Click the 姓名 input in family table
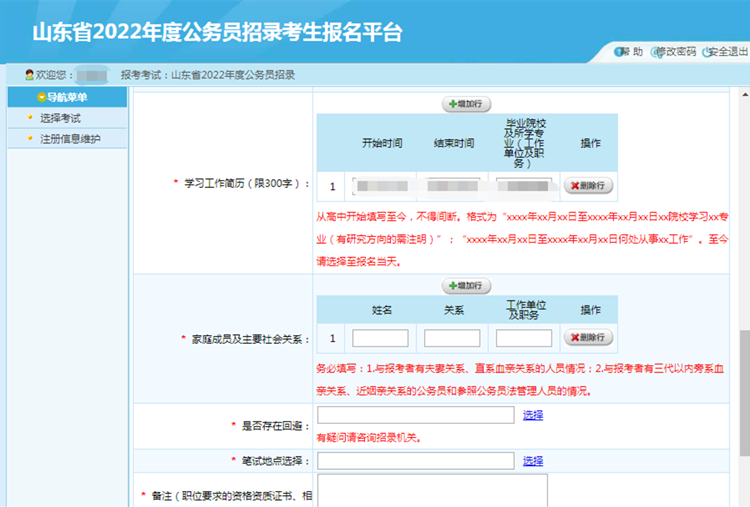Image resolution: width=750 pixels, height=507 pixels. (x=380, y=338)
